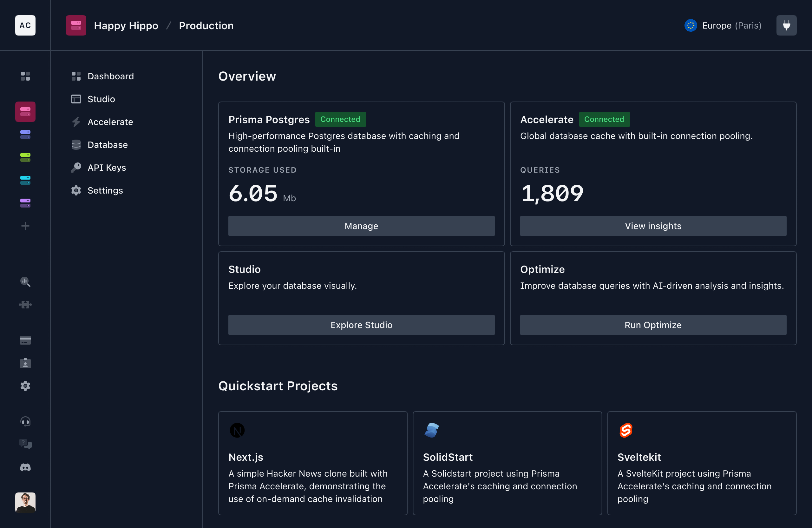
Task: Open Europe (Paris) region selector
Action: point(723,26)
